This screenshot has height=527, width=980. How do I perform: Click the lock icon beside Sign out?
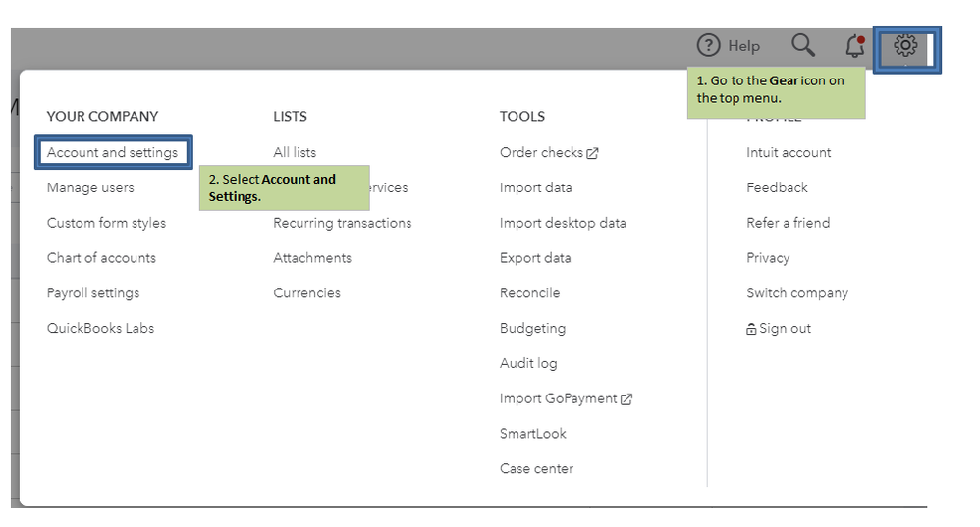[x=751, y=330]
